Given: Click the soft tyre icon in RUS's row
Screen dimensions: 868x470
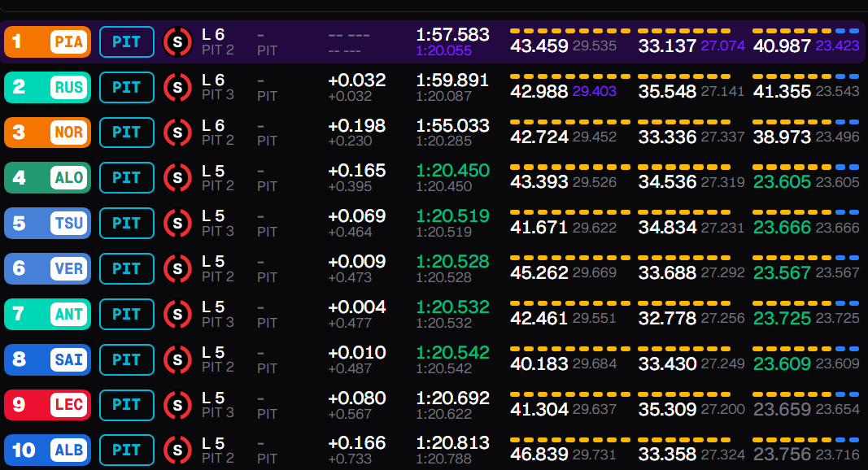Looking at the screenshot, I should point(177,87).
